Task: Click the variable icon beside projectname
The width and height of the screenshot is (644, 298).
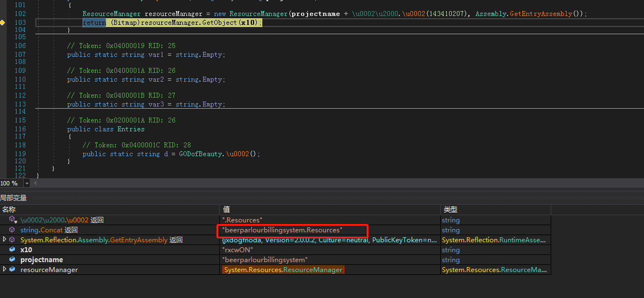Action: tap(12, 259)
